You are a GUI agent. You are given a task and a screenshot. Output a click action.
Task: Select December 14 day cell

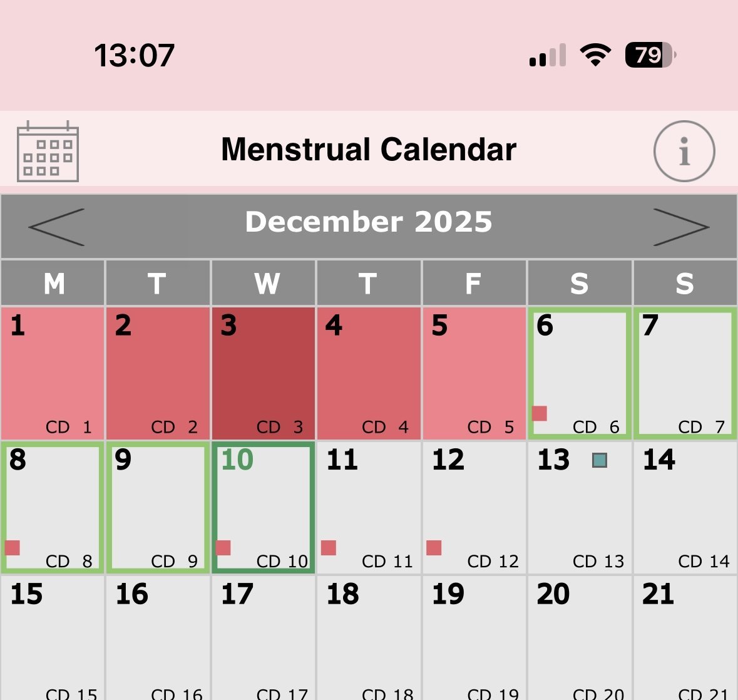685,507
